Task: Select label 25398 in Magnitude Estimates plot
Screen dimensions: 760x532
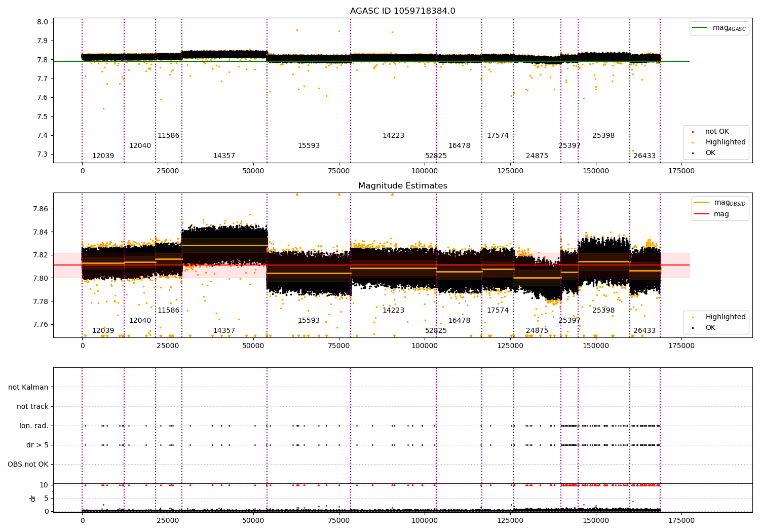Action: tap(603, 311)
